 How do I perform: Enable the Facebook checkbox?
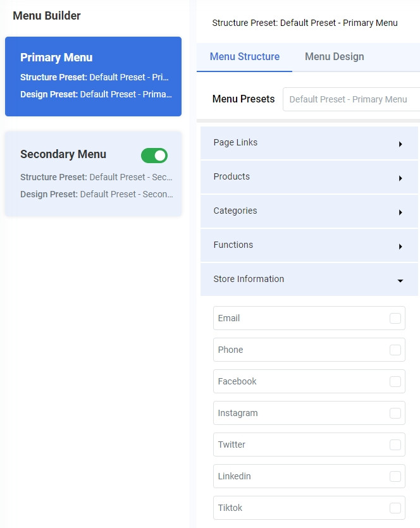pyautogui.click(x=395, y=381)
